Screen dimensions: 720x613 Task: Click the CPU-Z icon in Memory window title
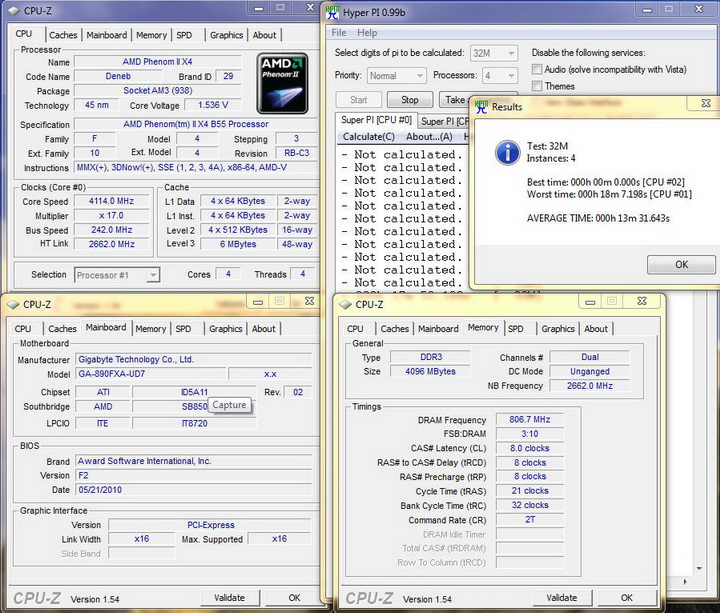coord(345,304)
